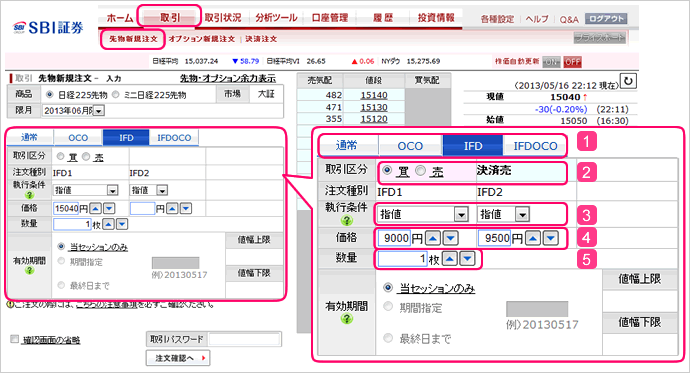This screenshot has width=690, height=373.
Task: Open the 取引状況 menu
Action: click(223, 18)
